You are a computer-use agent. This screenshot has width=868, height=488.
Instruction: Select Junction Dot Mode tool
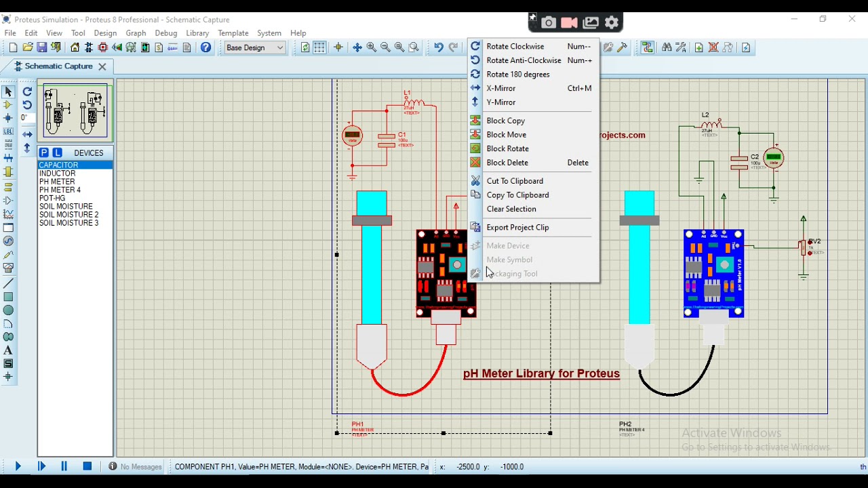pyautogui.click(x=8, y=119)
